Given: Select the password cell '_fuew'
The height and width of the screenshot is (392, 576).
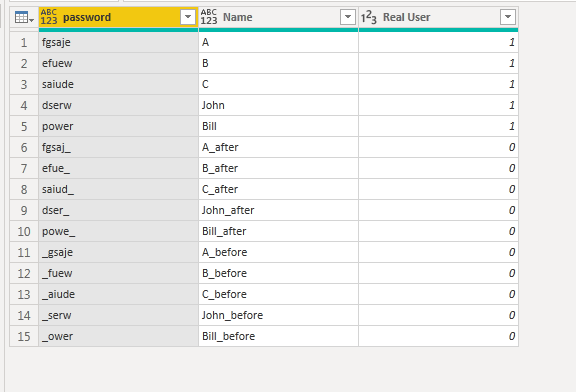Looking at the screenshot, I should [118, 273].
